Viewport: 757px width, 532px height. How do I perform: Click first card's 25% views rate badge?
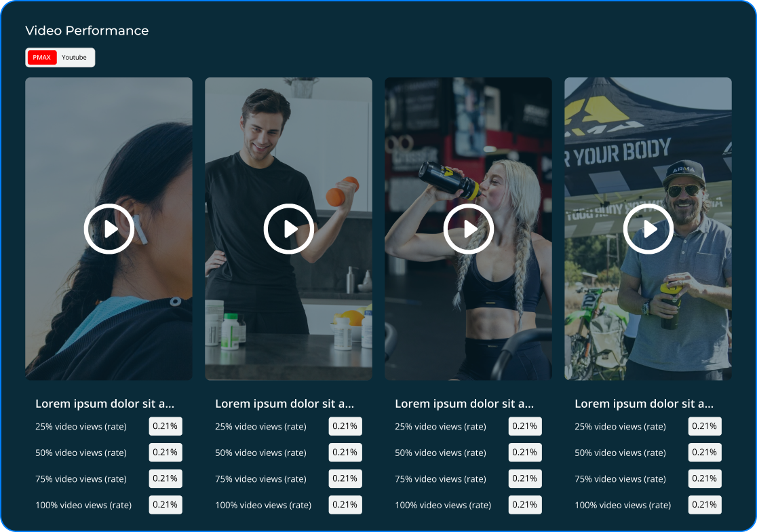[166, 426]
